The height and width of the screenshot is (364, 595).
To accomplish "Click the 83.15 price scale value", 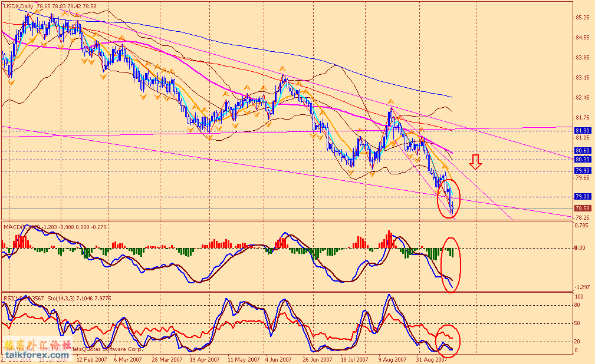I will coord(583,78).
